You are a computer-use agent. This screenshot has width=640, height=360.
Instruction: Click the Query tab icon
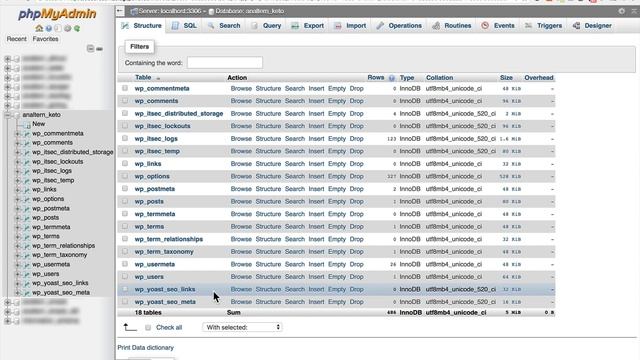click(254, 26)
